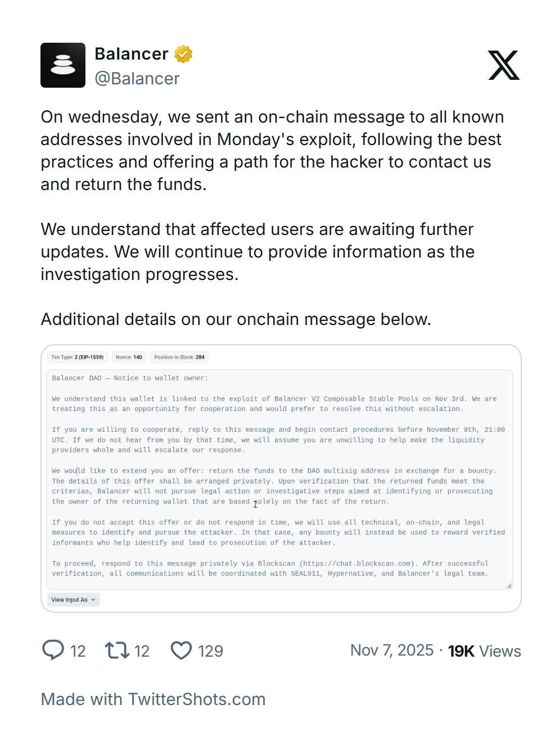Click the Position In Block 284 chip
Viewport: 560px width, 750px height.
[x=179, y=357]
